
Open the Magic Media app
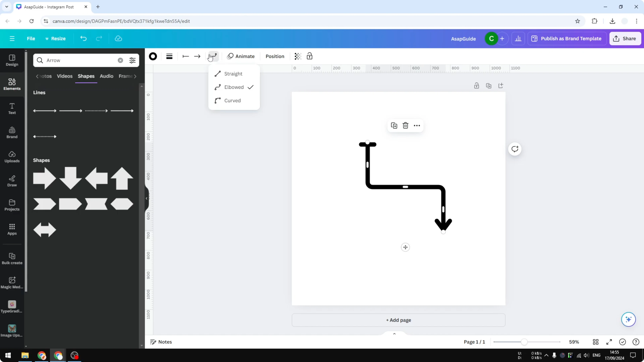12,283
